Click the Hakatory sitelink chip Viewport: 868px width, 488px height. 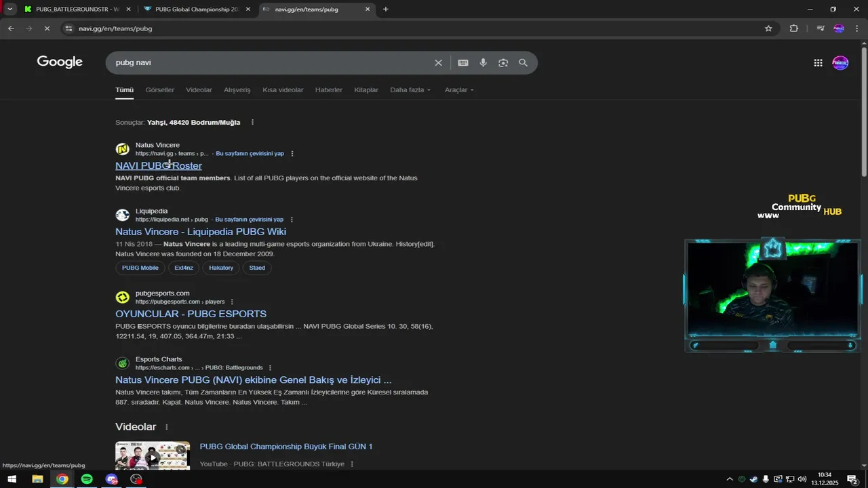pyautogui.click(x=221, y=268)
